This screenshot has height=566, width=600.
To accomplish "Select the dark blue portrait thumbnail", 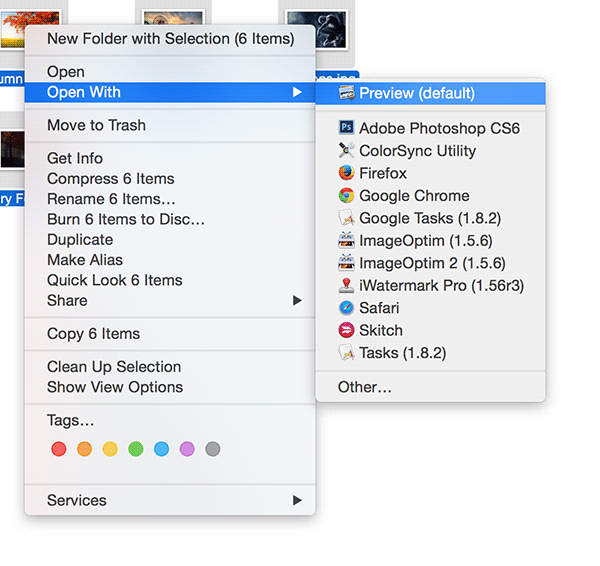I will tap(317, 29).
